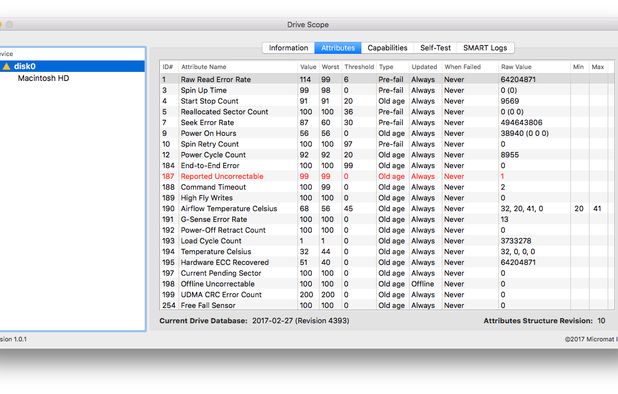Screen dimensions: 618x394
Task: Select the Power On Hours row
Action: point(387,133)
